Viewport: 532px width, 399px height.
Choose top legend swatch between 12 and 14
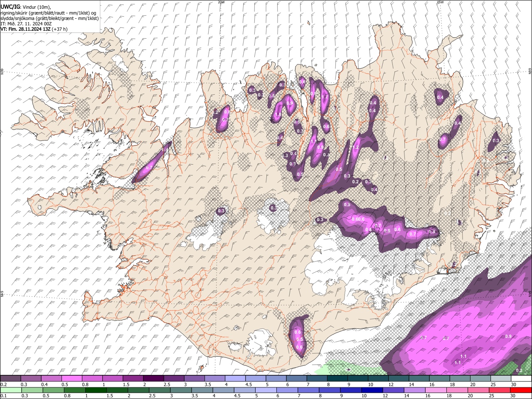399,378
